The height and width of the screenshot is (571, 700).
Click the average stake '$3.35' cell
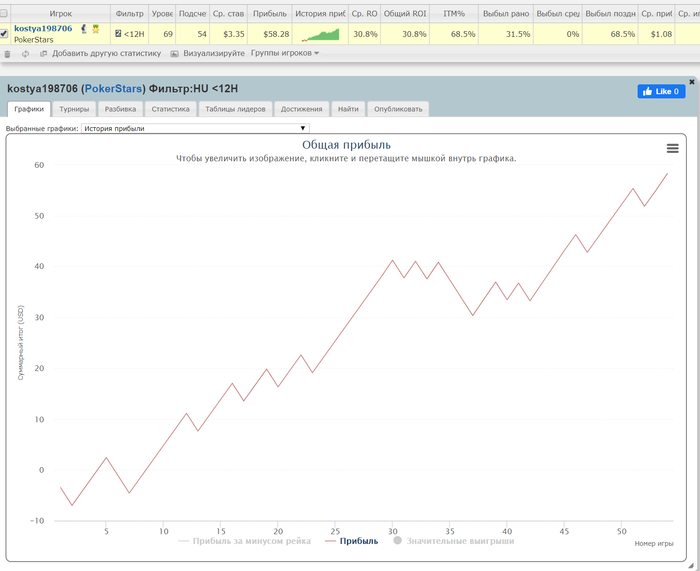[x=229, y=34]
